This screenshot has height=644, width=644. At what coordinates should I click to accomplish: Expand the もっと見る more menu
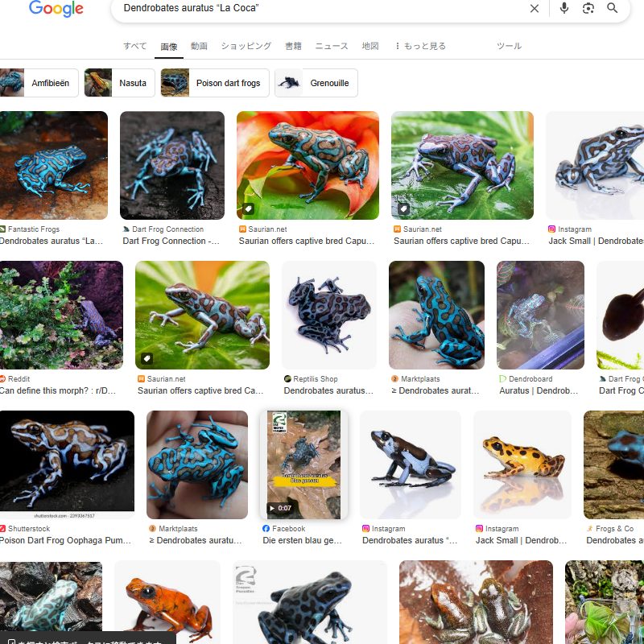tap(420, 46)
